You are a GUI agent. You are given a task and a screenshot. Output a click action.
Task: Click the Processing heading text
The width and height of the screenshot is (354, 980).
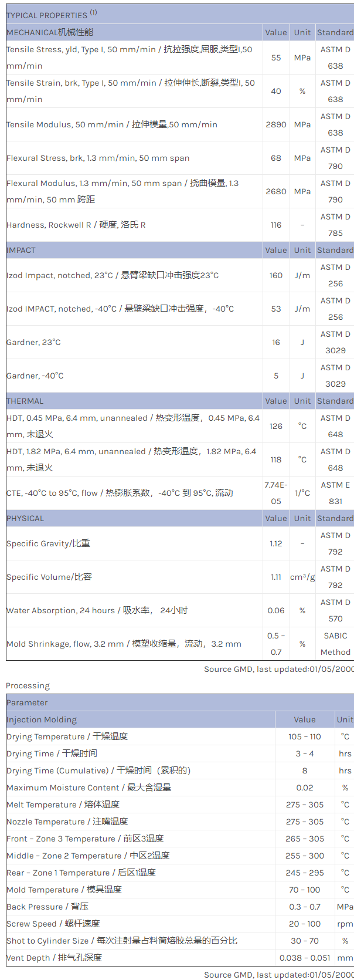tap(28, 685)
